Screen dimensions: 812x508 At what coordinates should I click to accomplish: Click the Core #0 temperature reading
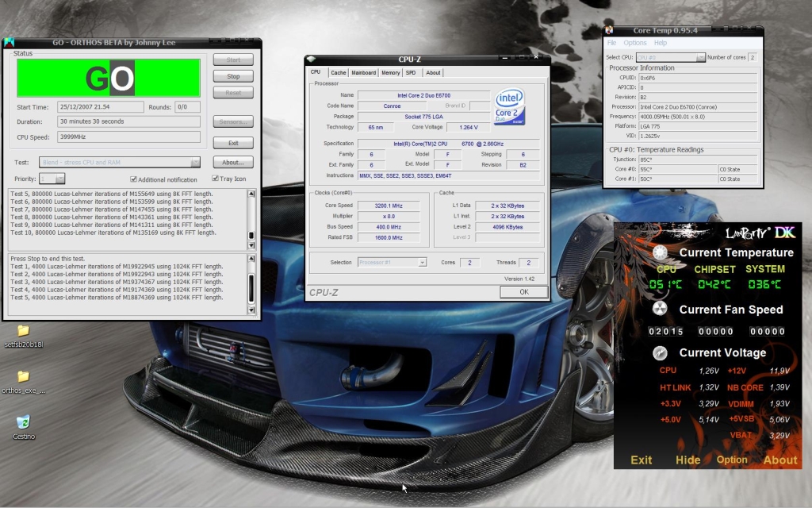(677, 170)
